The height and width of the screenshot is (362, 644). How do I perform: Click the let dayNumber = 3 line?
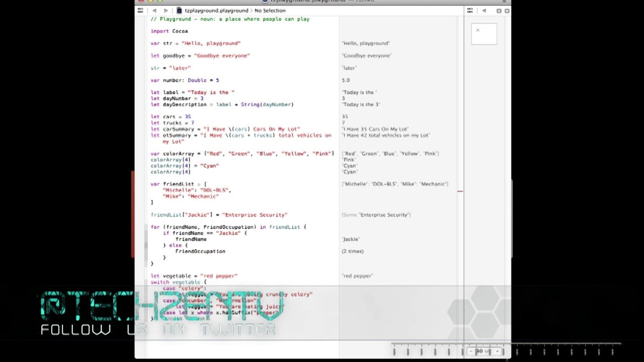(x=177, y=99)
